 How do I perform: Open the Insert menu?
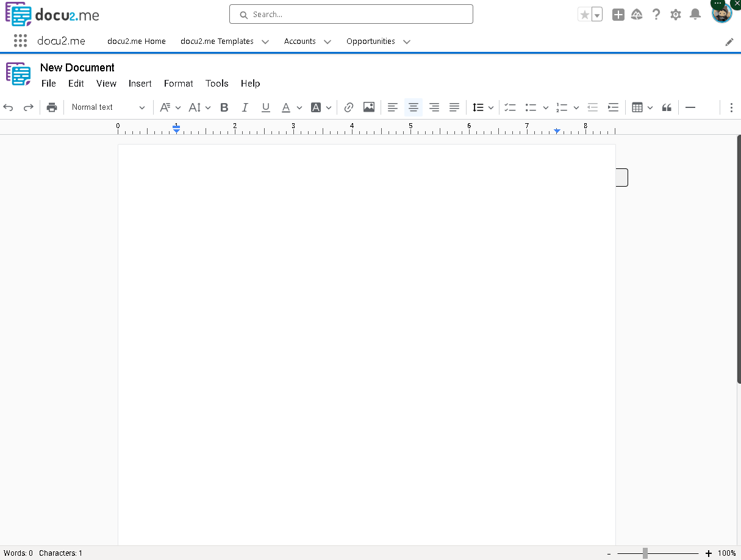[x=140, y=84]
